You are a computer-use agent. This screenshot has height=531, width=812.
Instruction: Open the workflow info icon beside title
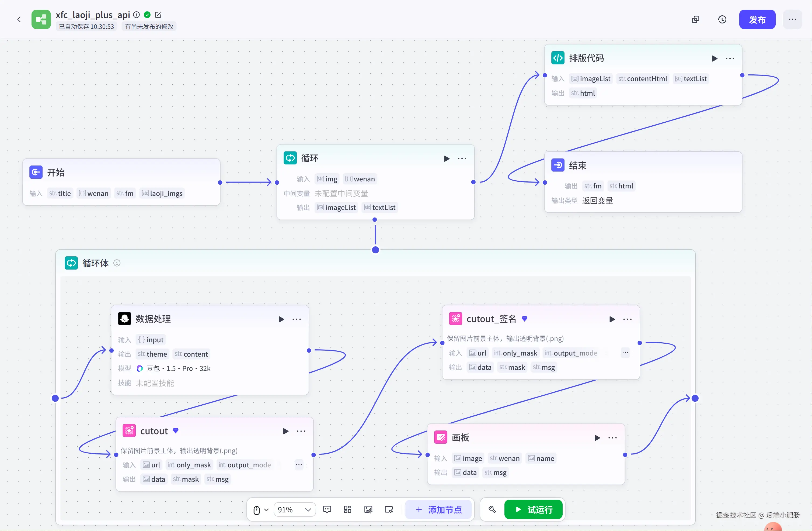click(x=137, y=15)
